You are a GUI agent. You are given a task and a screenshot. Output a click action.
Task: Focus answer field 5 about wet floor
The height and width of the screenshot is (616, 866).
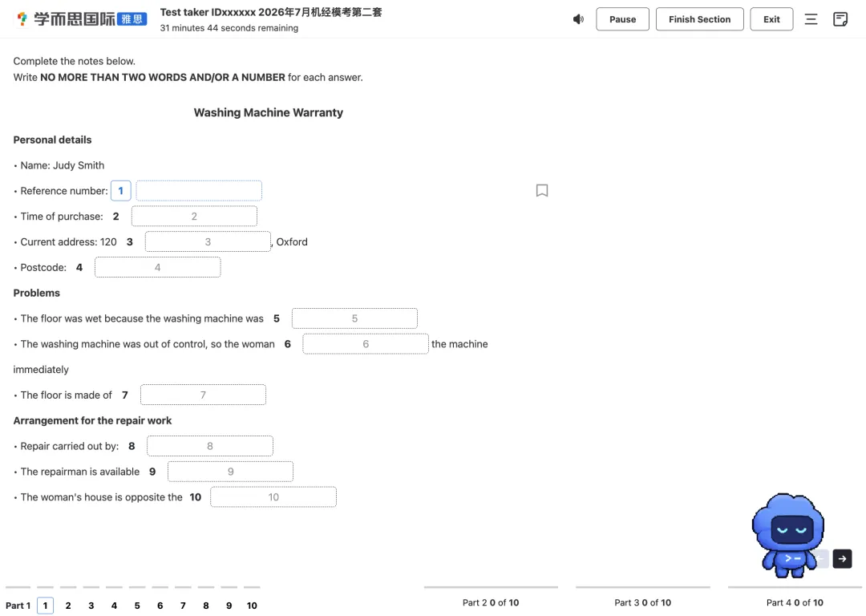354,318
